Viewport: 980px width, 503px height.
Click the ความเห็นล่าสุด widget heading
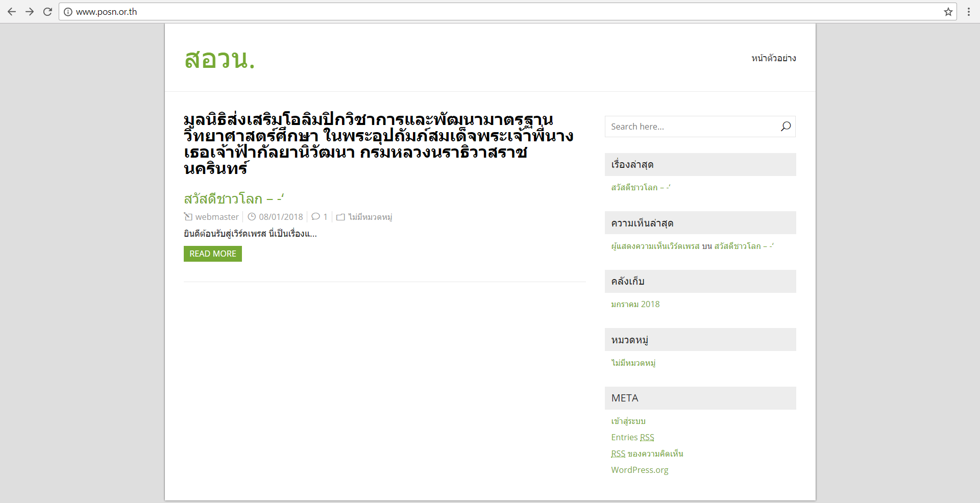coord(700,223)
